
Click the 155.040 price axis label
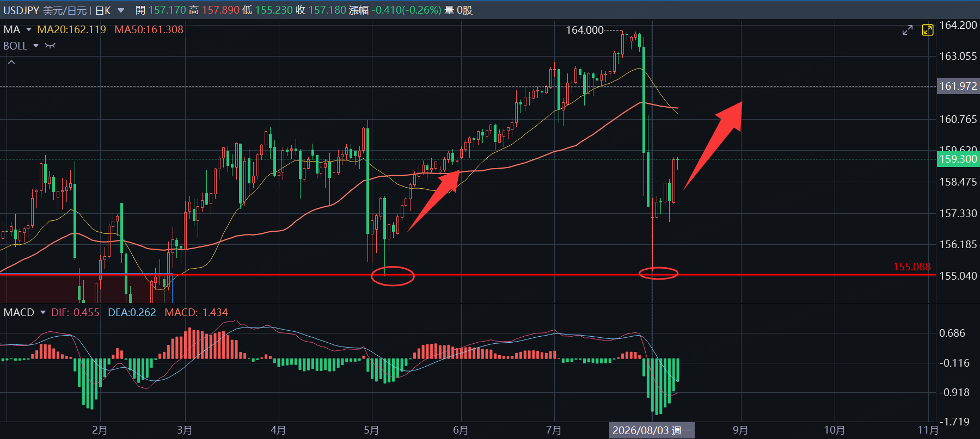(x=958, y=276)
